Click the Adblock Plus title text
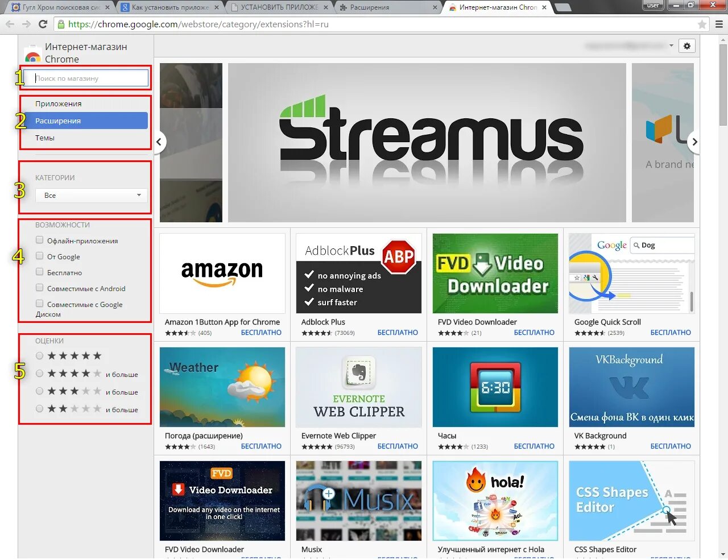Viewport: 728px width, 560px height. (x=323, y=322)
